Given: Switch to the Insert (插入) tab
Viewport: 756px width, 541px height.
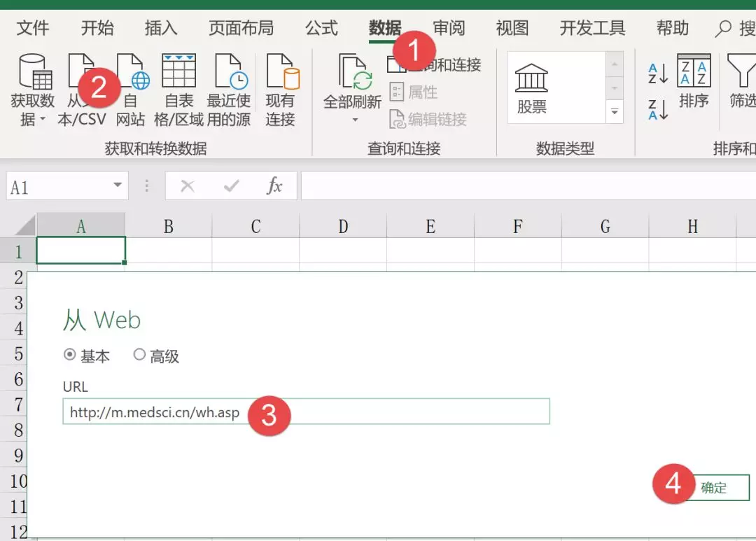Looking at the screenshot, I should click(x=161, y=28).
